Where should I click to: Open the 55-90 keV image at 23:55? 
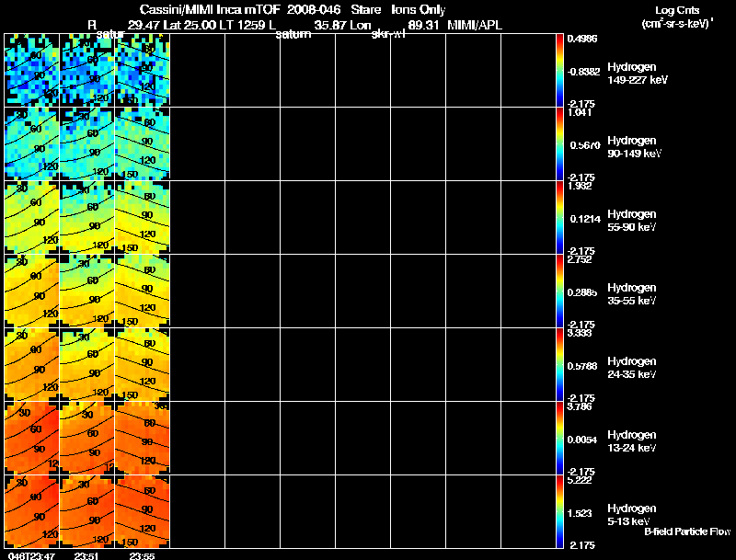143,217
